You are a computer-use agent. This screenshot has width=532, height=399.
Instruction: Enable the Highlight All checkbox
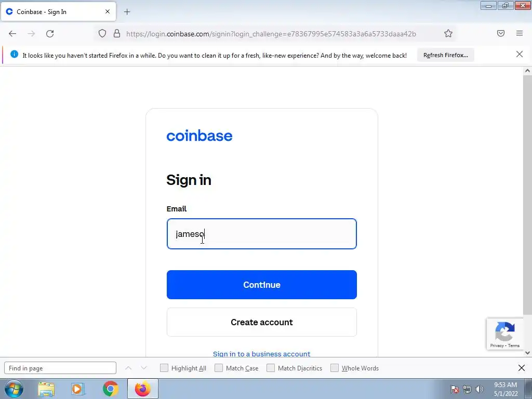pyautogui.click(x=164, y=368)
